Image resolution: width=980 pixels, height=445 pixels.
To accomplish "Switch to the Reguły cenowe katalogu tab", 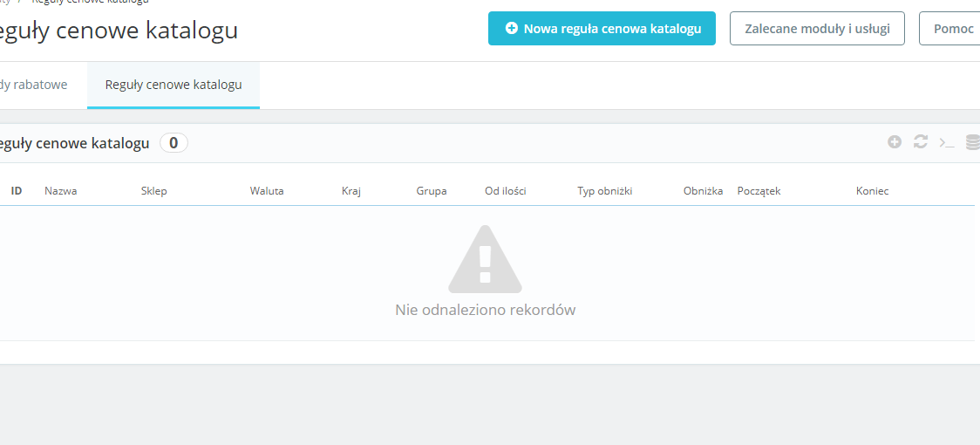I will click(174, 86).
